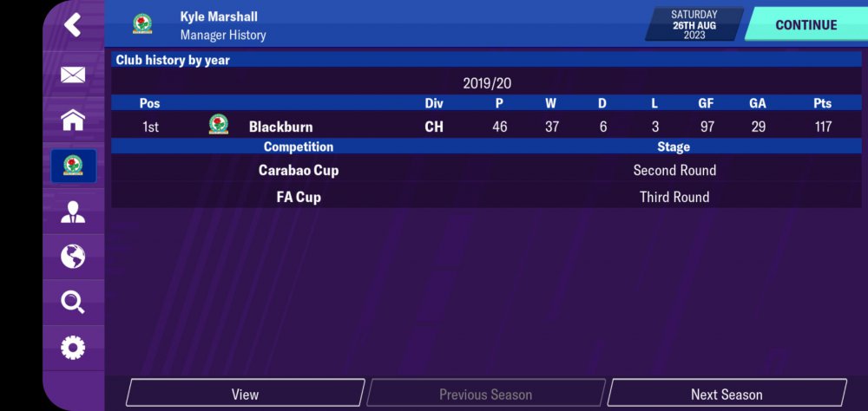Click the Previous Season button
Viewport: 868px width, 411px height.
[485, 394]
